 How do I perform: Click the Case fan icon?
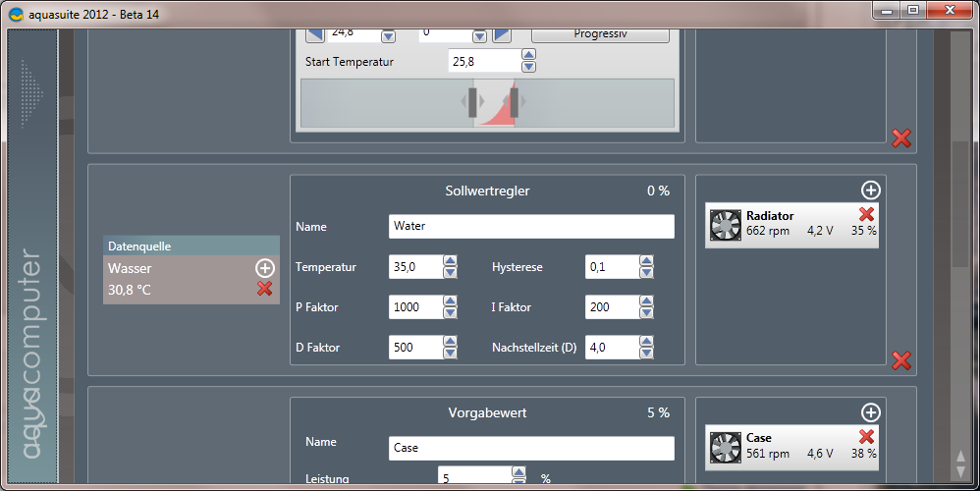[725, 447]
